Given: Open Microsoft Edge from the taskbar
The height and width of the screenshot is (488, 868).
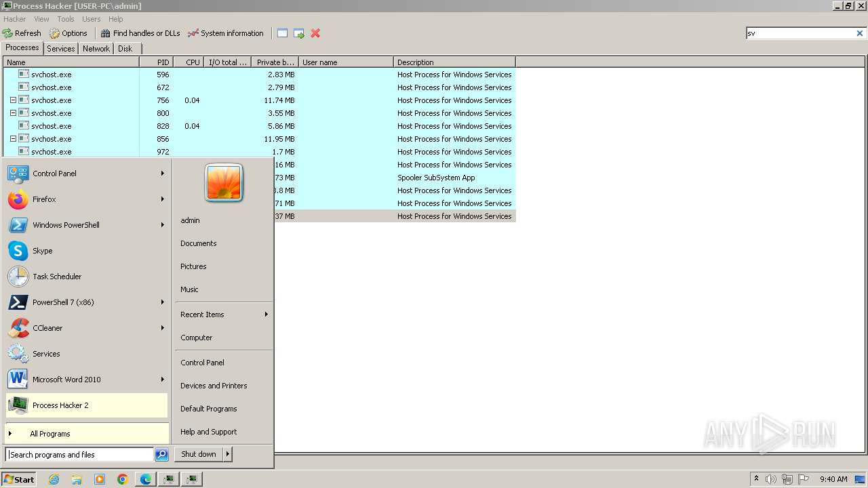Looking at the screenshot, I should pos(146,479).
